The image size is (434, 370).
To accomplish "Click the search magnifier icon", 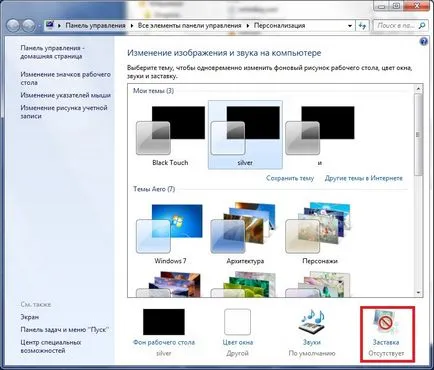I will pos(422,25).
